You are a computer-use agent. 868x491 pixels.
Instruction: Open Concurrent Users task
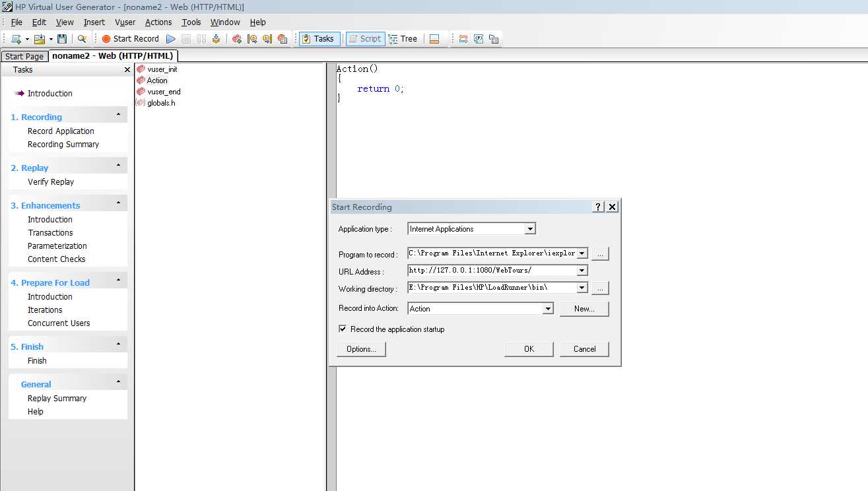[59, 323]
